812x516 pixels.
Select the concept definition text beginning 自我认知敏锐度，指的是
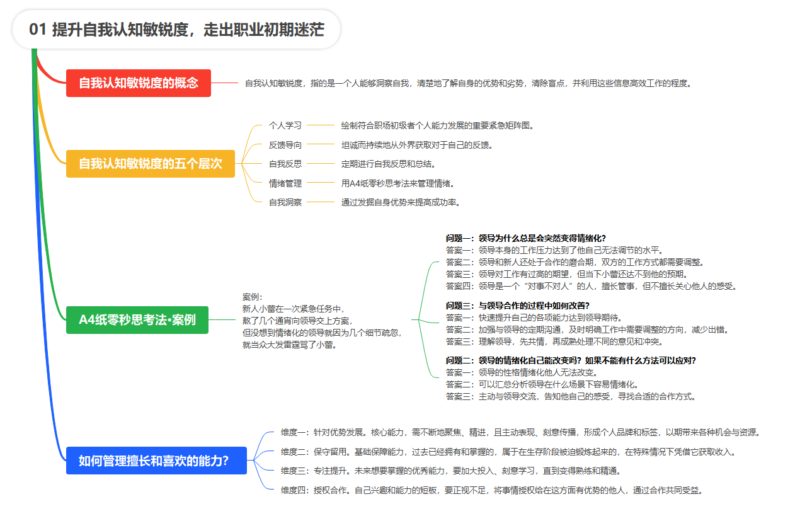click(x=467, y=83)
